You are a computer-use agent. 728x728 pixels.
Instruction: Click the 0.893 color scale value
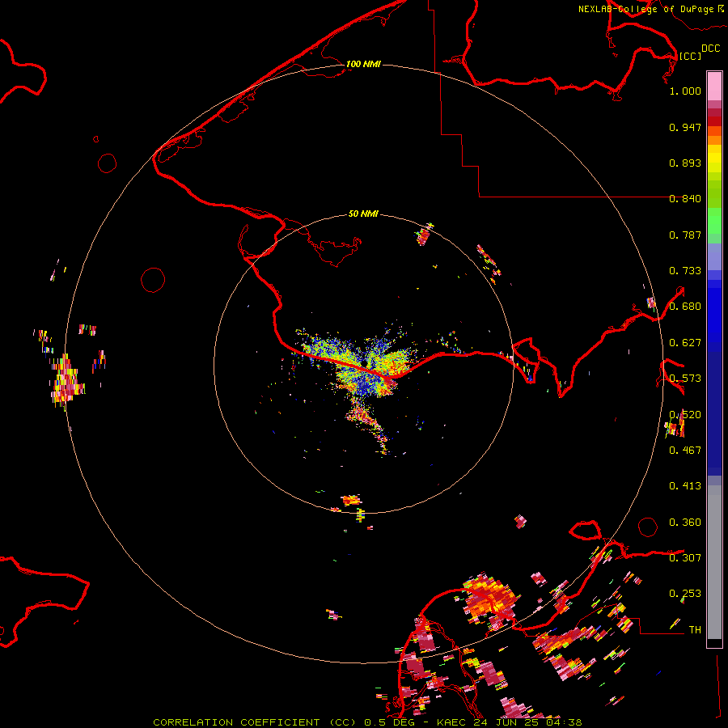[x=685, y=163]
